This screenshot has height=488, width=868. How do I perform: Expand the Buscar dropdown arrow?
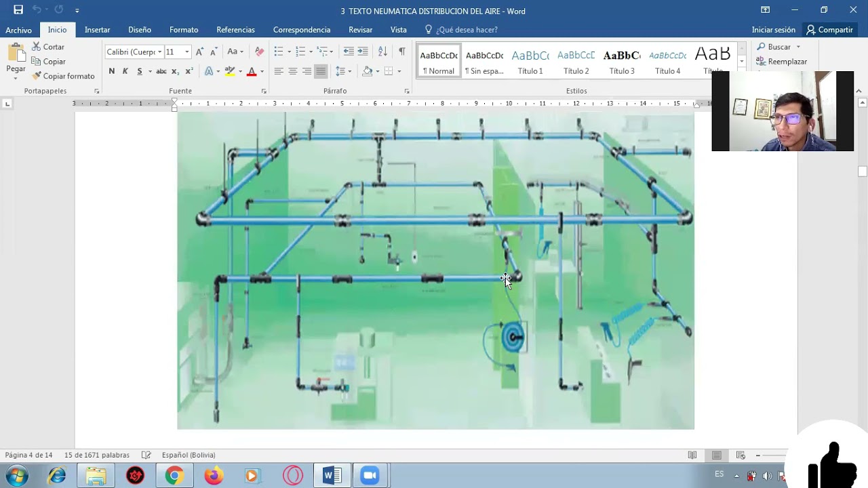[x=798, y=47]
